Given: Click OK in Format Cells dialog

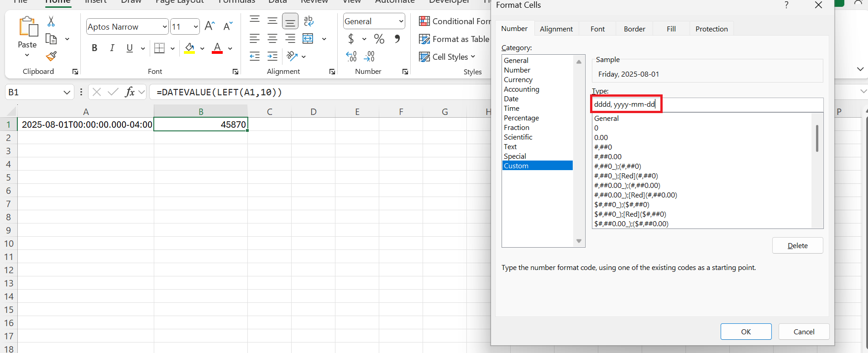Looking at the screenshot, I should coord(746,332).
